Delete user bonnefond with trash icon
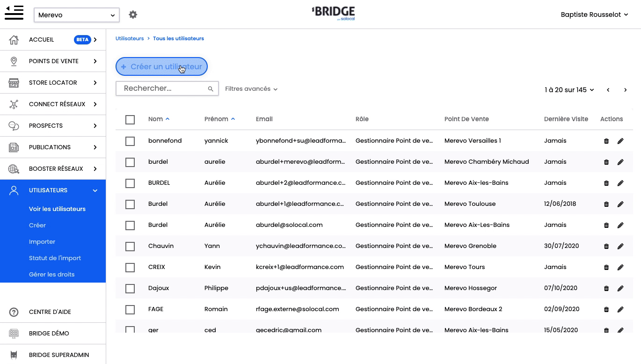This screenshot has width=641, height=364. 606,141
